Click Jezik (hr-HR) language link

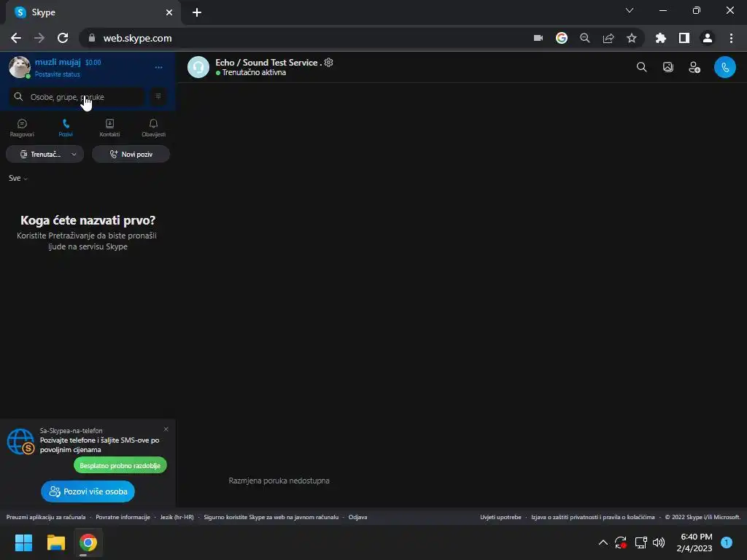pyautogui.click(x=177, y=517)
